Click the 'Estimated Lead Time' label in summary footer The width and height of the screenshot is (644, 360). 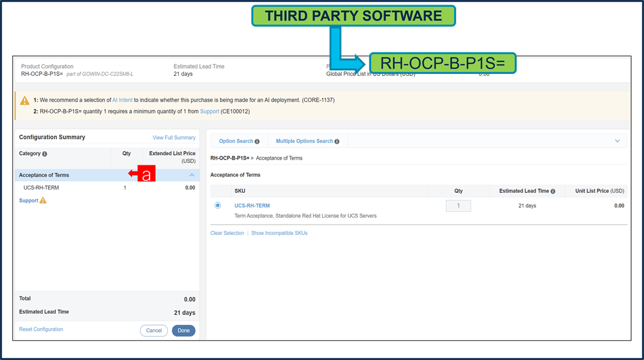tap(44, 312)
